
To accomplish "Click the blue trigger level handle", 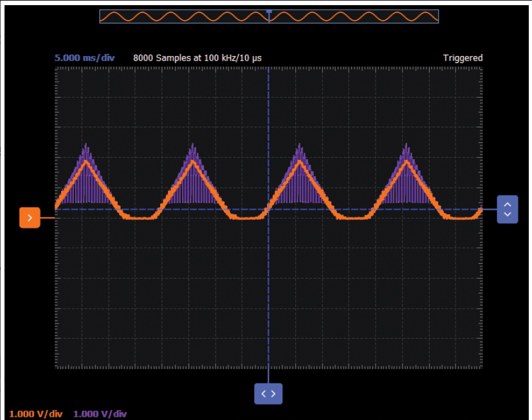I will [x=507, y=209].
